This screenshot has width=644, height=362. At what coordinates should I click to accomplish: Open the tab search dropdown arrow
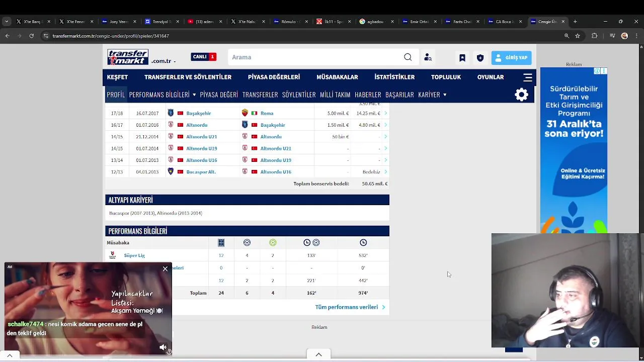(7, 22)
